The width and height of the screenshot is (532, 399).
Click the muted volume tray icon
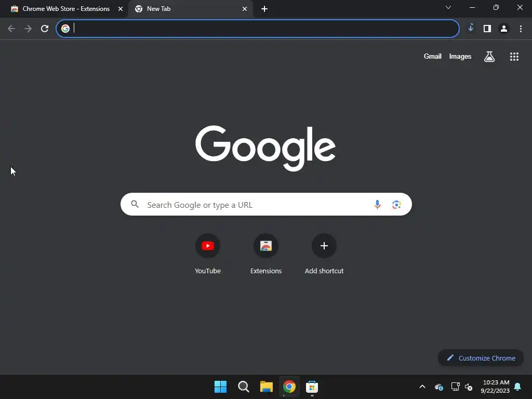coord(469,387)
